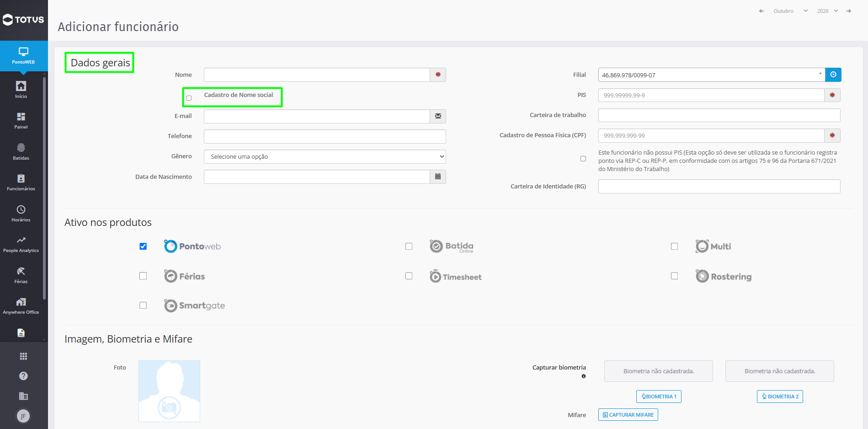Open the Outubro month selector

click(791, 11)
